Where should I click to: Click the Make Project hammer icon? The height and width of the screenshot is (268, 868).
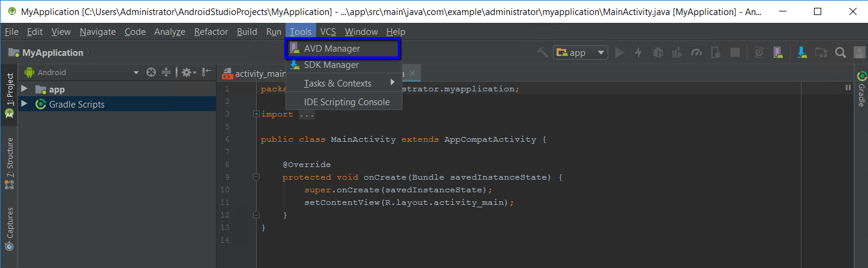point(542,52)
